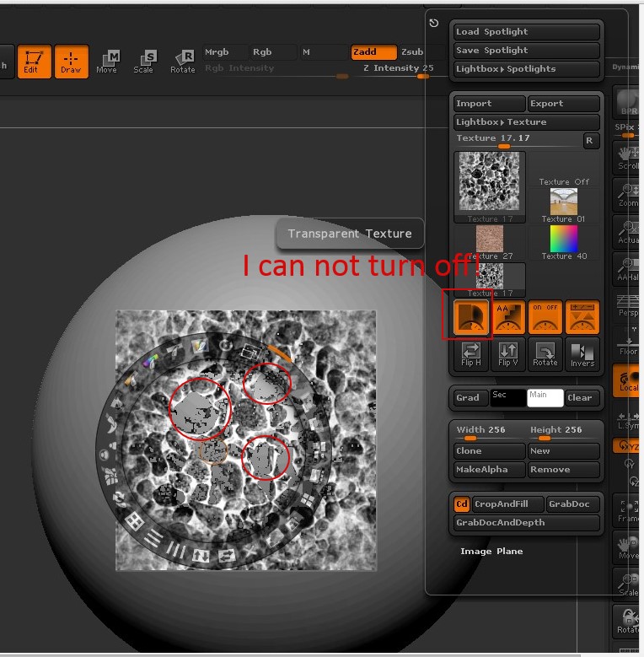Screen dimensions: 644x657
Task: Click flip-vertical arrows icon on Spotlight dial
Action: pos(201,556)
